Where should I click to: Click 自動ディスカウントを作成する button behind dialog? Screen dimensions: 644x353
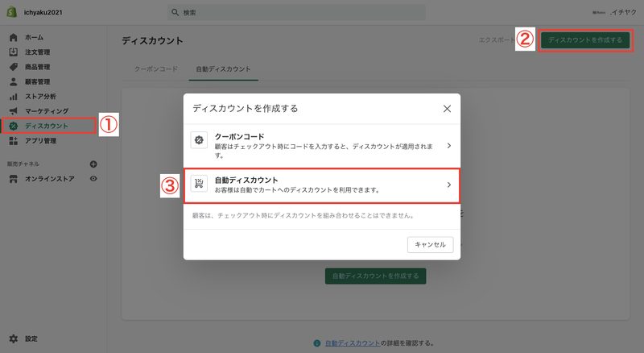[x=375, y=276]
